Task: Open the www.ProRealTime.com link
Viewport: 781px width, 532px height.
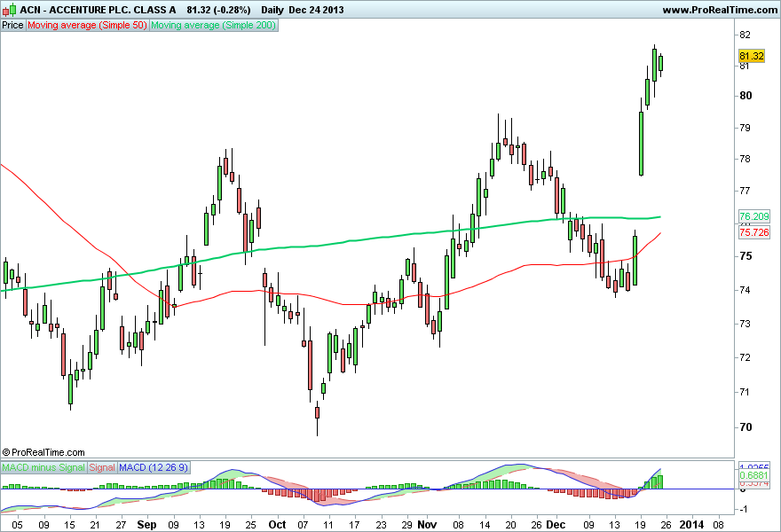Action: [x=720, y=10]
